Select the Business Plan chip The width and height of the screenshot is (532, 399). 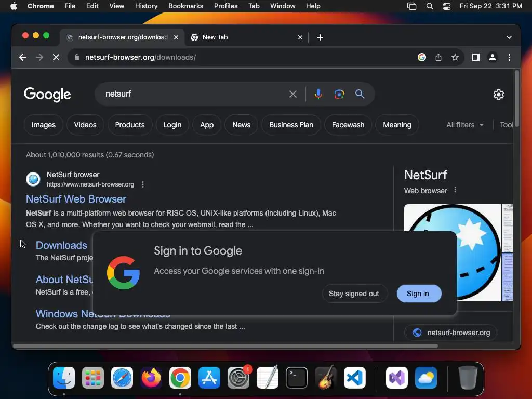click(291, 125)
